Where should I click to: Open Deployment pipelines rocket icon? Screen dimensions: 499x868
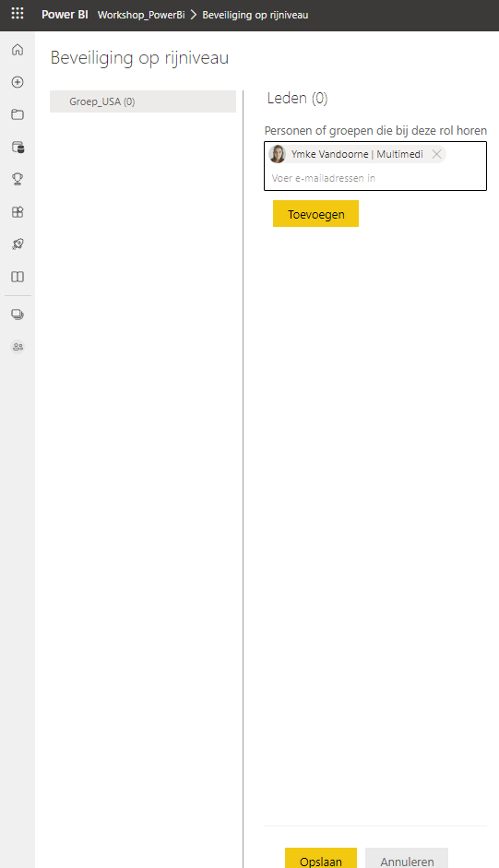pyautogui.click(x=18, y=244)
